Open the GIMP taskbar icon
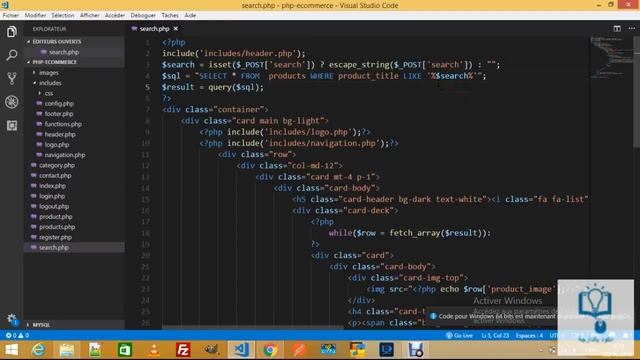 pos(211,350)
